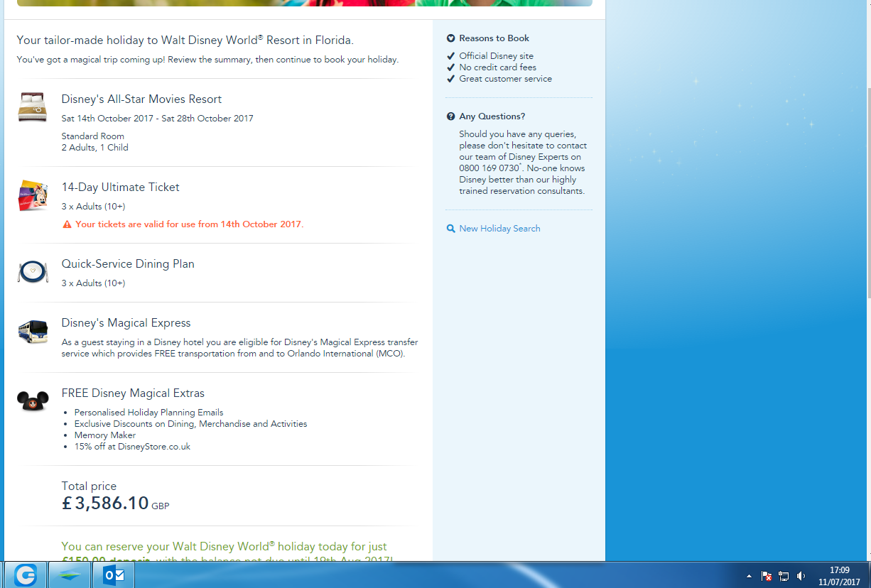Image resolution: width=871 pixels, height=588 pixels.
Task: Click checkmark beside No credit card fees
Action: (x=450, y=67)
